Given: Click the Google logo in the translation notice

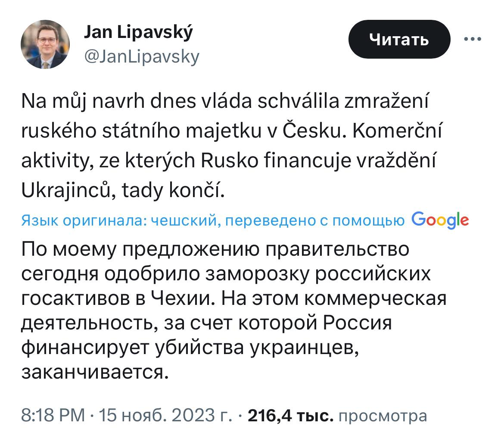Looking at the screenshot, I should [440, 220].
